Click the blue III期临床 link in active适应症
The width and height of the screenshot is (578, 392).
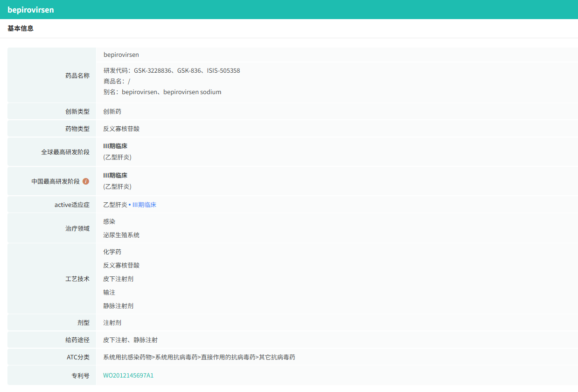click(x=144, y=205)
